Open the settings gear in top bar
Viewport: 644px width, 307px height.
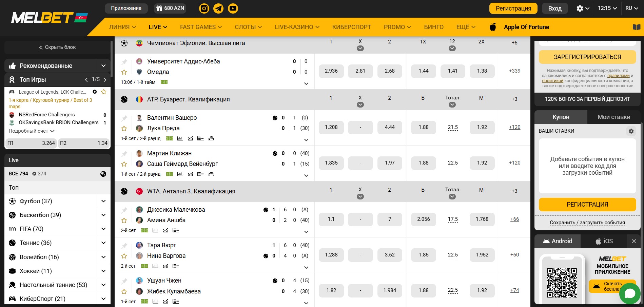click(x=583, y=8)
